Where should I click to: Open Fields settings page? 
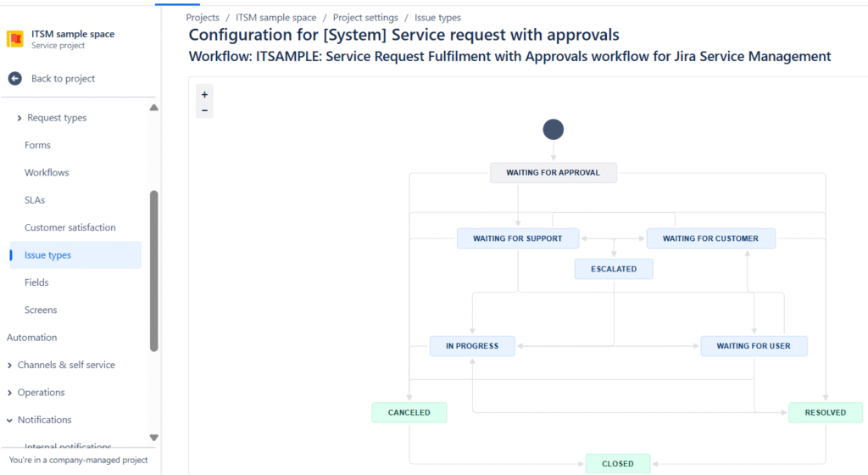coord(36,282)
